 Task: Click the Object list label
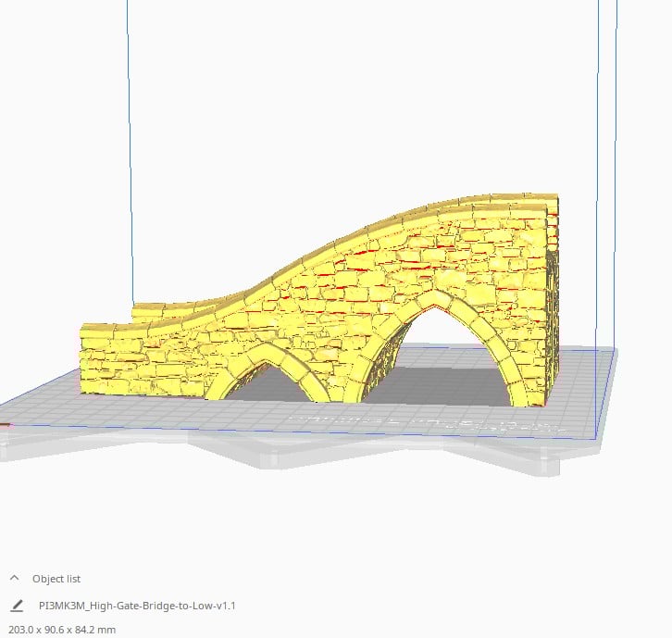point(56,579)
